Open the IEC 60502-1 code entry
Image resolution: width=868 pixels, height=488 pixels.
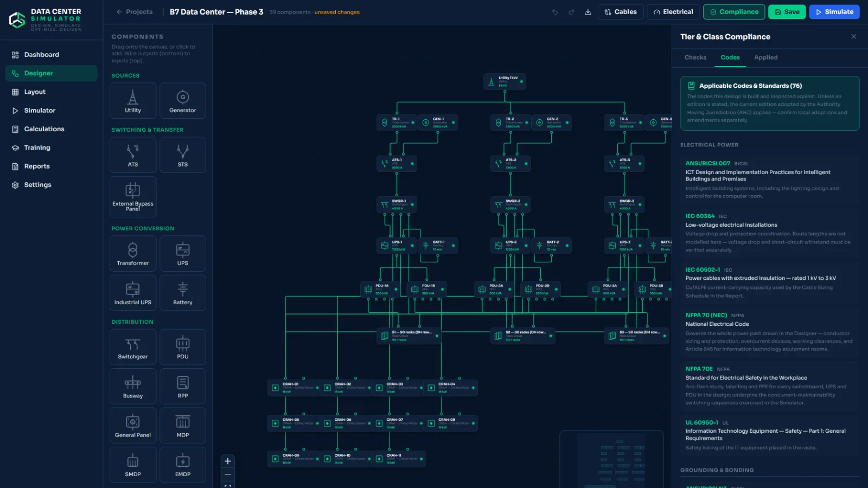click(x=769, y=282)
